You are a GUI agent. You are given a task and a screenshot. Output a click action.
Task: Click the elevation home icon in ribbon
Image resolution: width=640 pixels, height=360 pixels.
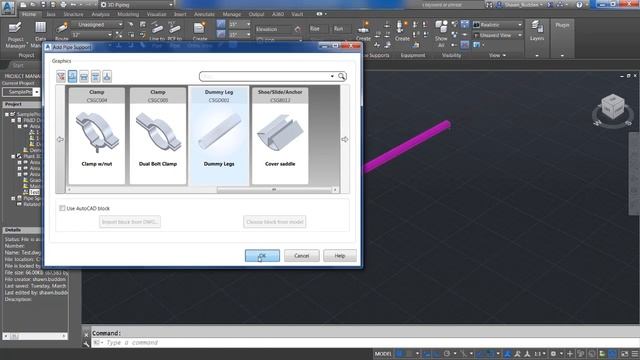298,29
